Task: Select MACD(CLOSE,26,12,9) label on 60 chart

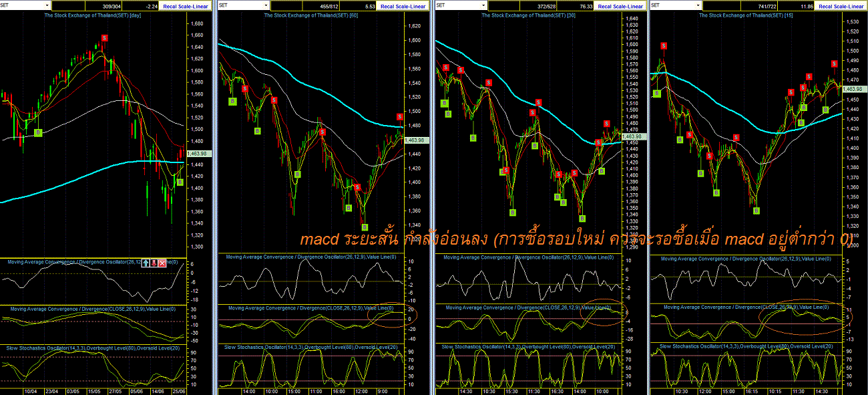Action: tap(311, 308)
